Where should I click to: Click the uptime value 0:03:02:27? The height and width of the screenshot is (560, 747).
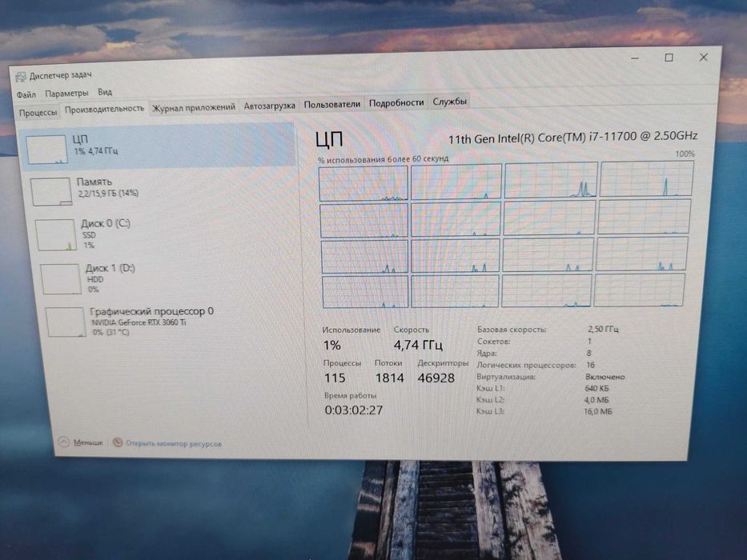click(x=354, y=410)
